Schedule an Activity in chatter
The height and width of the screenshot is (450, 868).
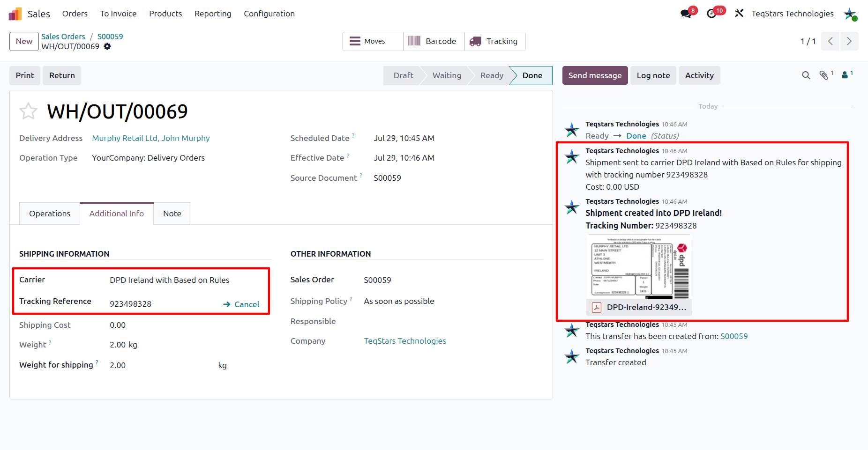pos(699,75)
